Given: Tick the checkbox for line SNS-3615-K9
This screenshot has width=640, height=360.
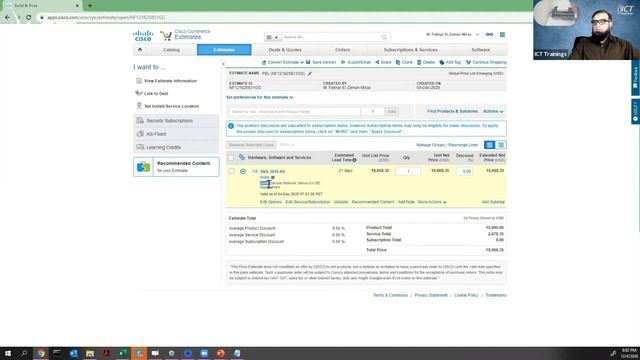Looking at the screenshot, I should tap(231, 171).
